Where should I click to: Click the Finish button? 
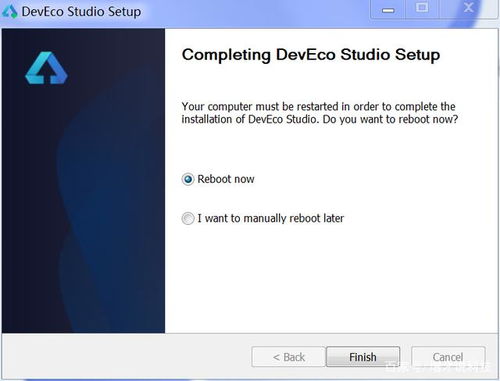[x=363, y=357]
